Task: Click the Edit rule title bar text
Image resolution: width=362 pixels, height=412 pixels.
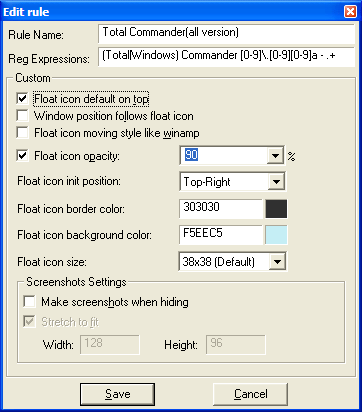Action: 26,12
